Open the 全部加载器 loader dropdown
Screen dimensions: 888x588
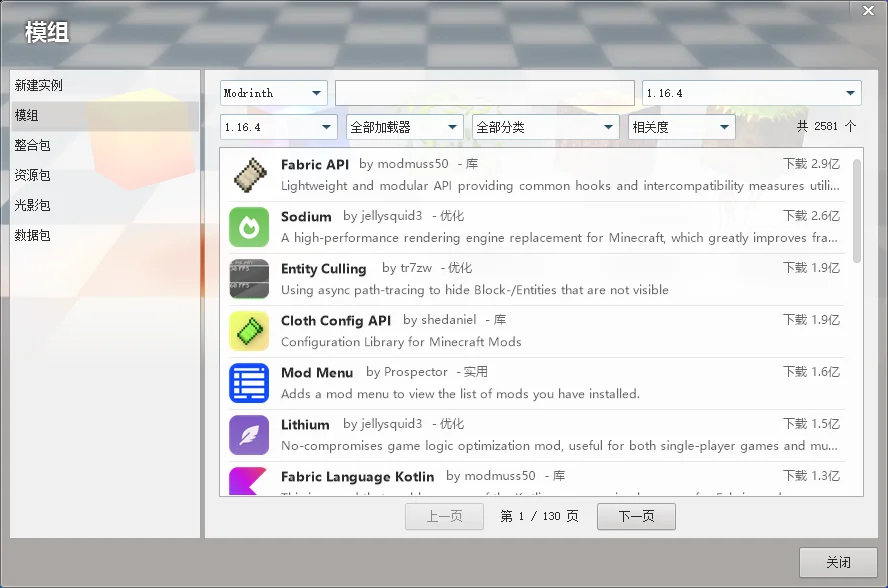tap(404, 127)
